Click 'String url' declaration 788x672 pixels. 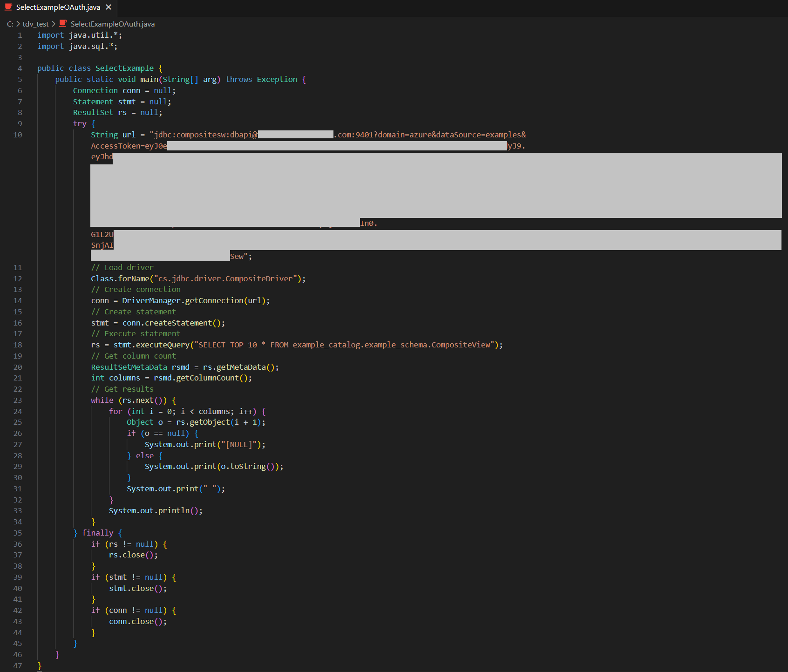[113, 135]
